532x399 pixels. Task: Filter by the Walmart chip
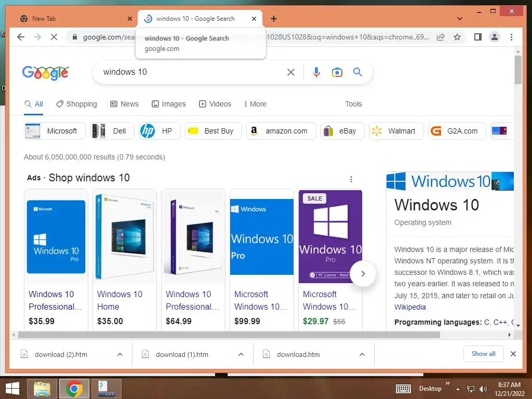[396, 131]
